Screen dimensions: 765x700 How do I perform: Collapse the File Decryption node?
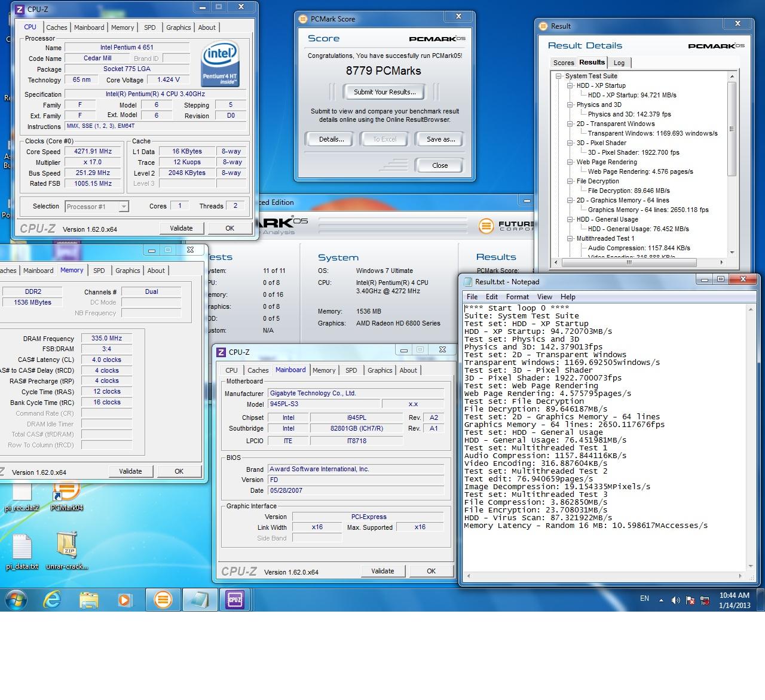tap(570, 181)
